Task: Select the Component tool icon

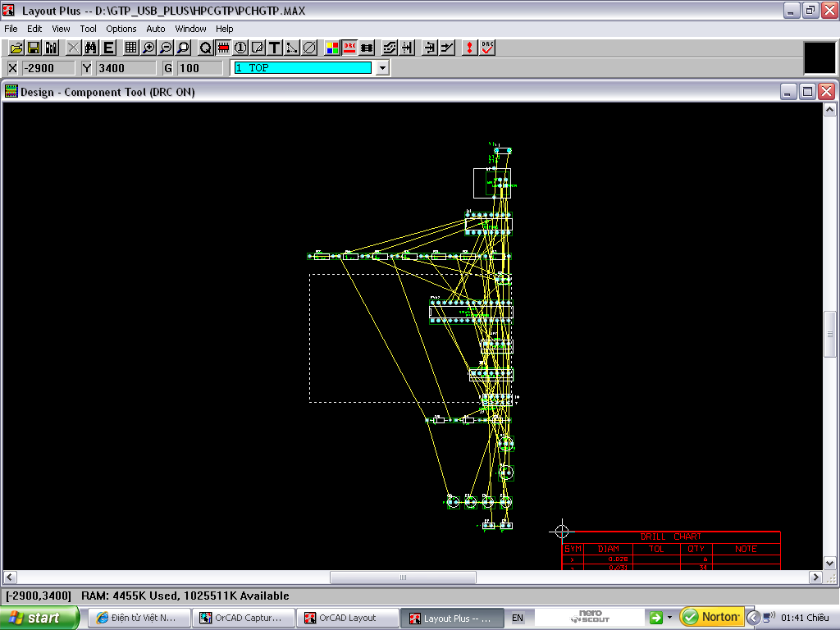Action: 223,48
